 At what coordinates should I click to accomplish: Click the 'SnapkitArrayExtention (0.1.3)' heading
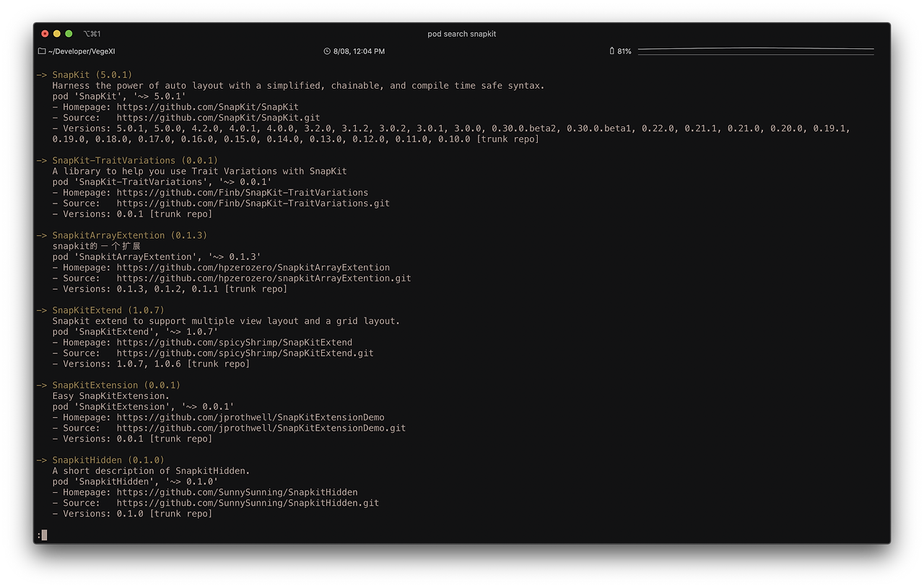tap(130, 235)
